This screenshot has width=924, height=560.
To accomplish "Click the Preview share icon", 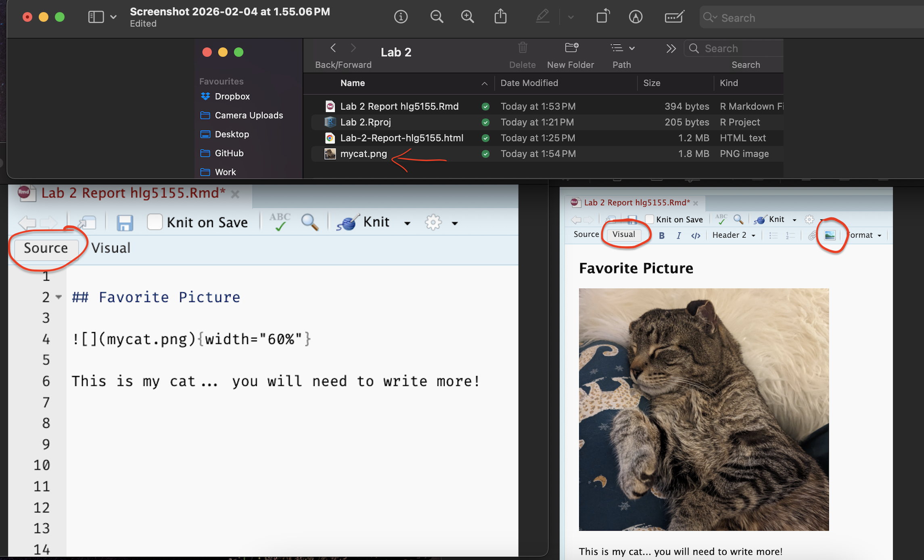I will point(500,17).
